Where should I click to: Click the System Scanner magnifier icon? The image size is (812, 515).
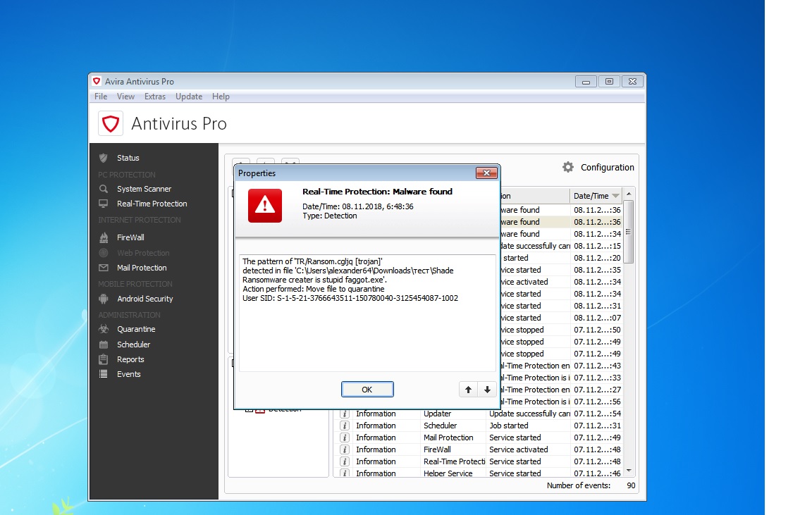click(104, 189)
